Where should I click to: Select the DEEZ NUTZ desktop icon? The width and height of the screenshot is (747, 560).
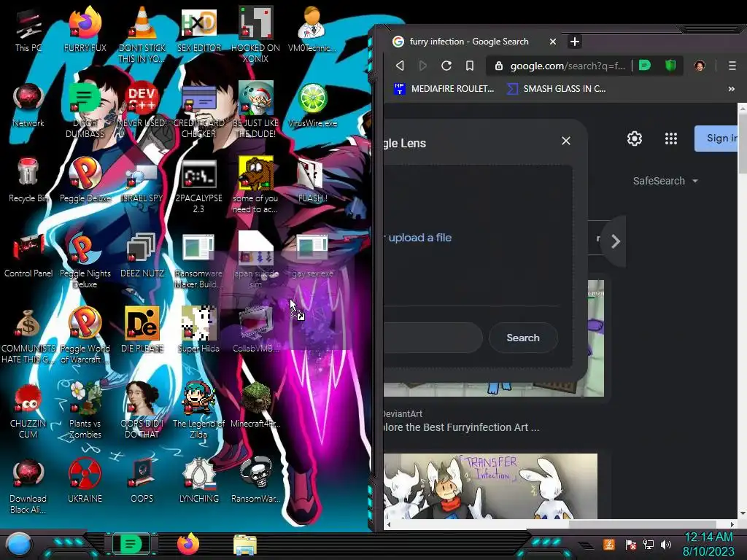pyautogui.click(x=142, y=256)
